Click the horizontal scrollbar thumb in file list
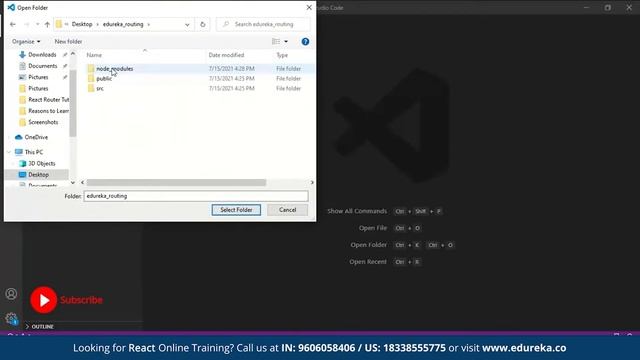This screenshot has height=360, width=640. point(176,182)
